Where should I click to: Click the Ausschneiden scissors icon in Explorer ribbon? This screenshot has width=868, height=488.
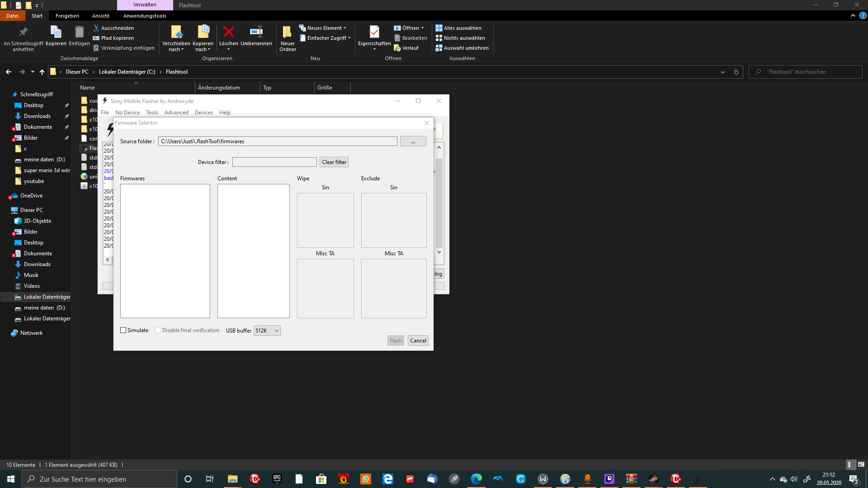pyautogui.click(x=96, y=28)
